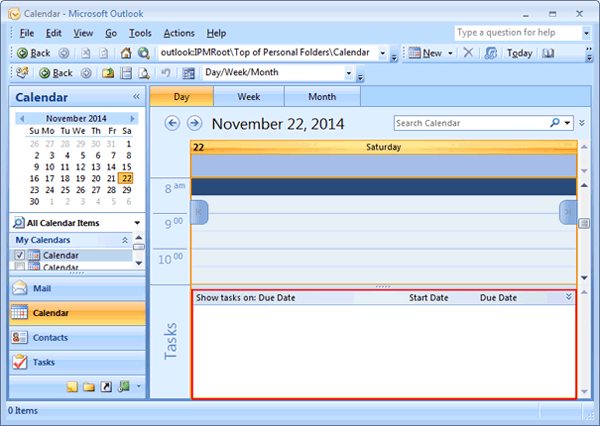Image resolution: width=600 pixels, height=426 pixels.
Task: Click the Type a question for help box
Action: (x=518, y=33)
